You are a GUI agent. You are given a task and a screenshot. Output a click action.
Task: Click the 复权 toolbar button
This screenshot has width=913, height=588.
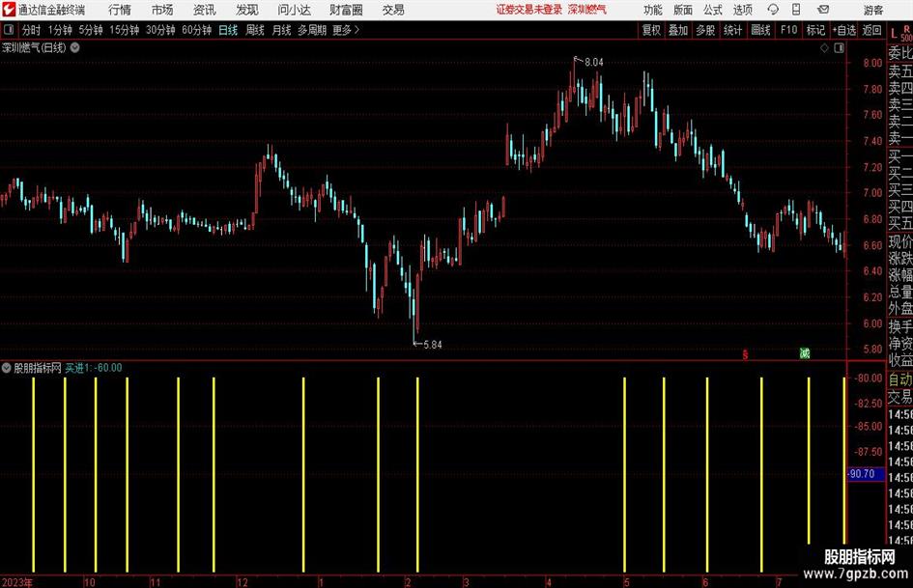(651, 30)
